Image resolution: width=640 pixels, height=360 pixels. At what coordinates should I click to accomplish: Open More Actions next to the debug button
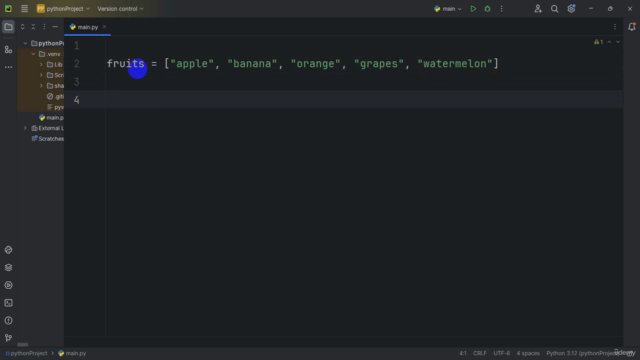pos(502,9)
